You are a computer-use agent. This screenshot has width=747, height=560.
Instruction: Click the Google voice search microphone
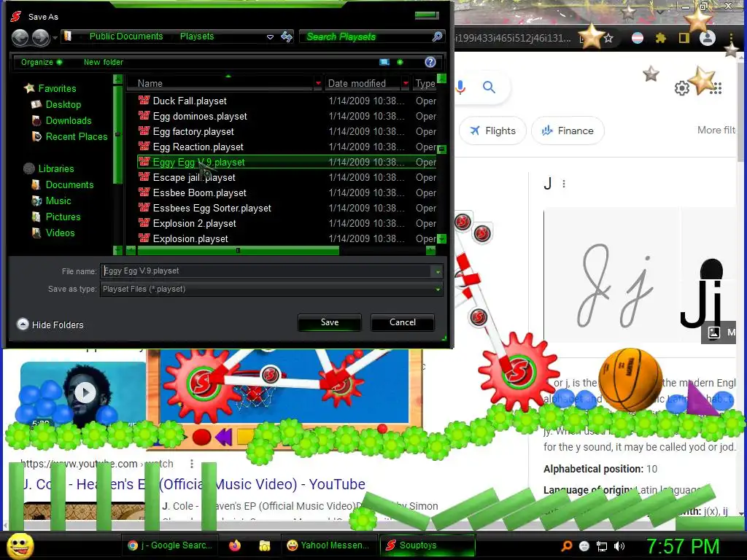(x=460, y=87)
